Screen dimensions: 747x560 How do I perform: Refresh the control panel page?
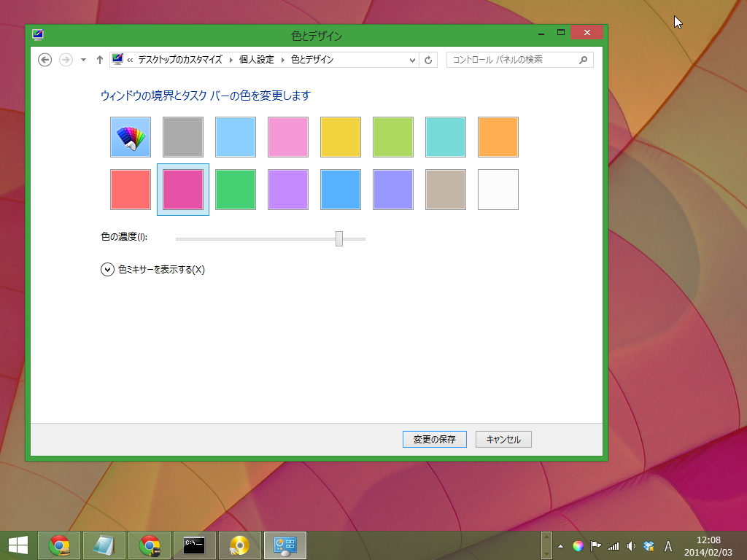pyautogui.click(x=428, y=60)
